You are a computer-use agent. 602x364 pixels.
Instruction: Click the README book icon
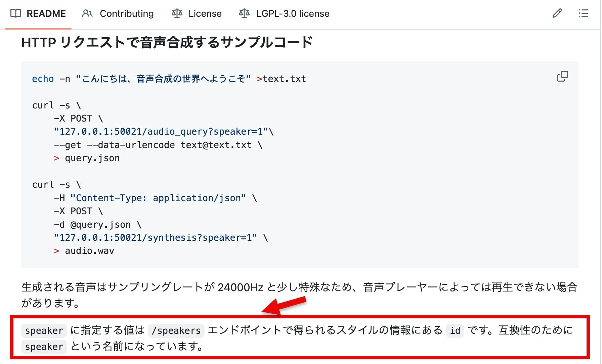coord(16,13)
